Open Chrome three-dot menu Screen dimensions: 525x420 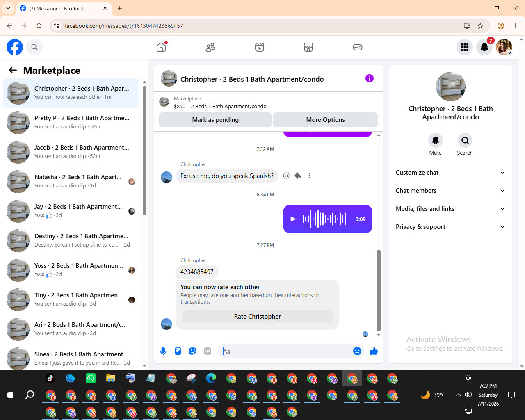(x=516, y=26)
